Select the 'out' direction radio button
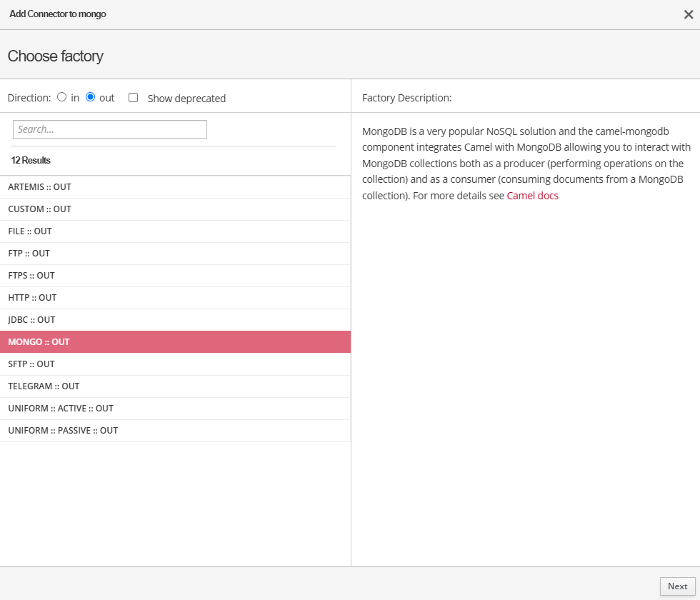 coord(91,97)
